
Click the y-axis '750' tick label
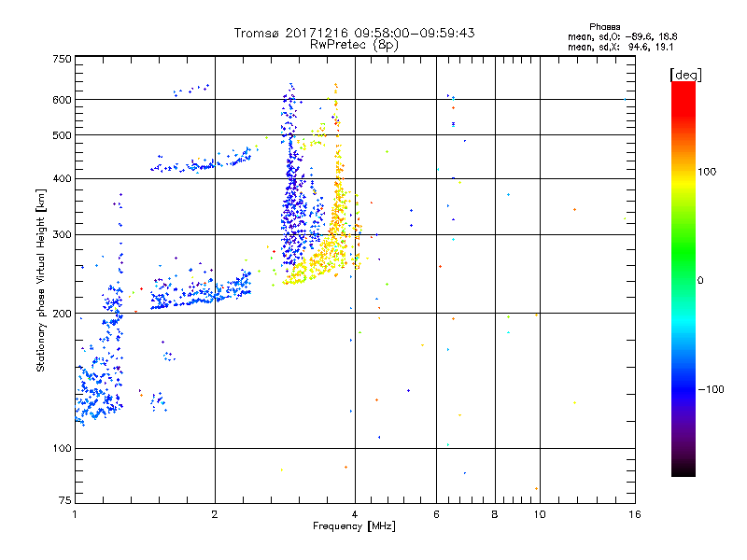pos(62,59)
